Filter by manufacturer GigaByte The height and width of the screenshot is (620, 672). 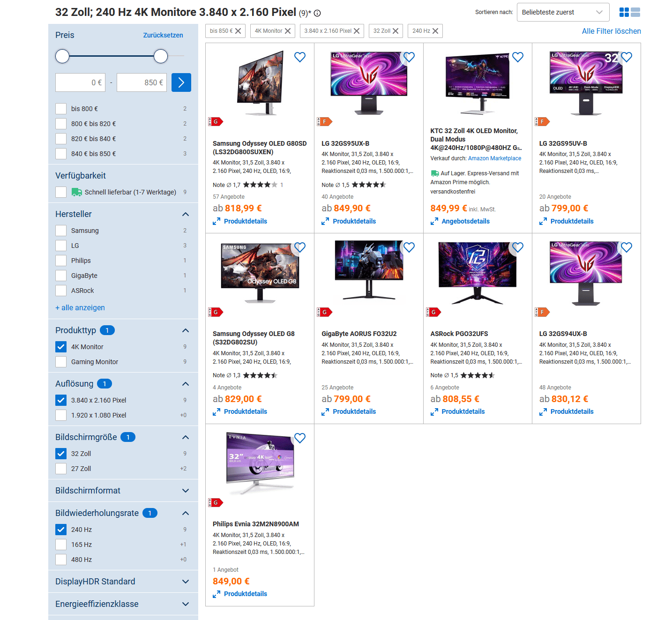pyautogui.click(x=61, y=276)
